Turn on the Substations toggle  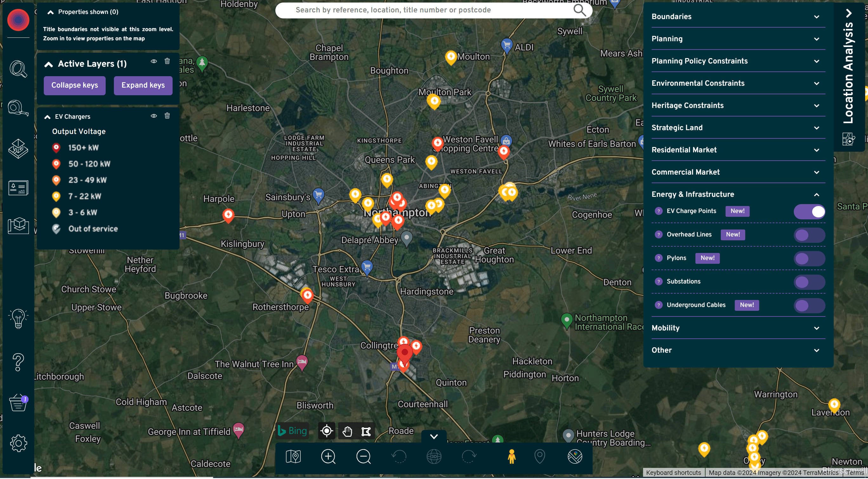tap(809, 282)
